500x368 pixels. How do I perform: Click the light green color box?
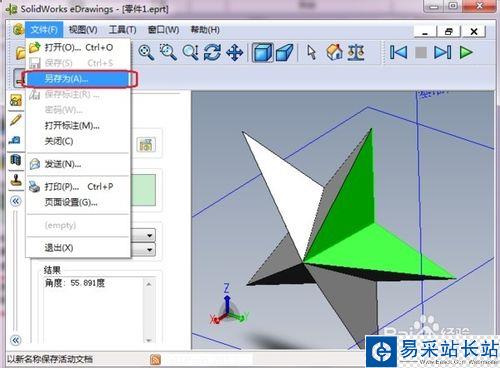(x=144, y=190)
